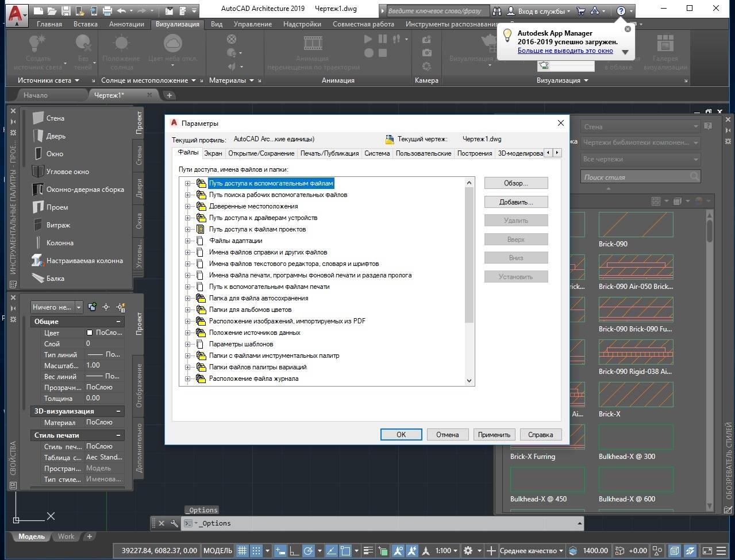This screenshot has width=735, height=560.
Task: Toggle PICKADD icon in properties palette
Action: pyautogui.click(x=92, y=307)
